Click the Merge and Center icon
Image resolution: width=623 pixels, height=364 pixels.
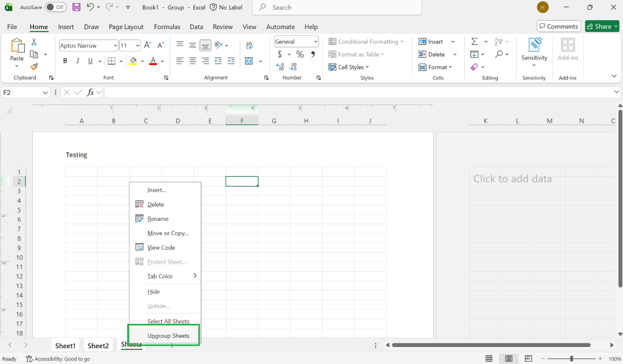pyautogui.click(x=249, y=61)
